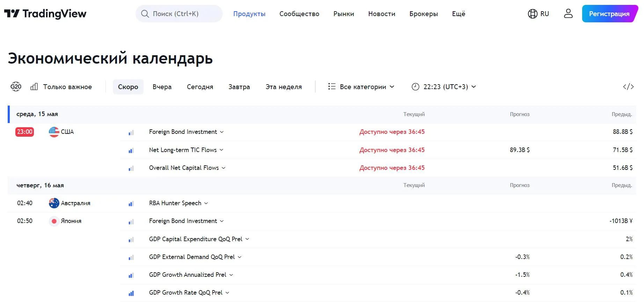The image size is (644, 302).
Task: Click importance icon for GDP Capital Expenditure QoQ Prel
Action: point(131,240)
